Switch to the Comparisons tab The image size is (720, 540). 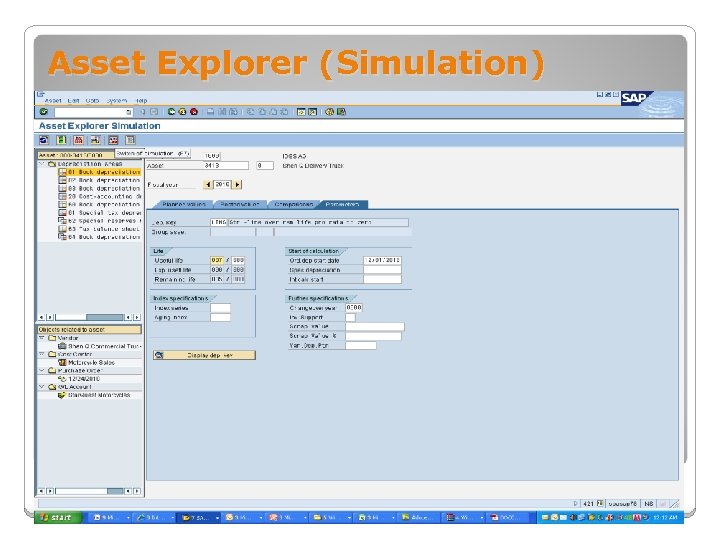293,204
